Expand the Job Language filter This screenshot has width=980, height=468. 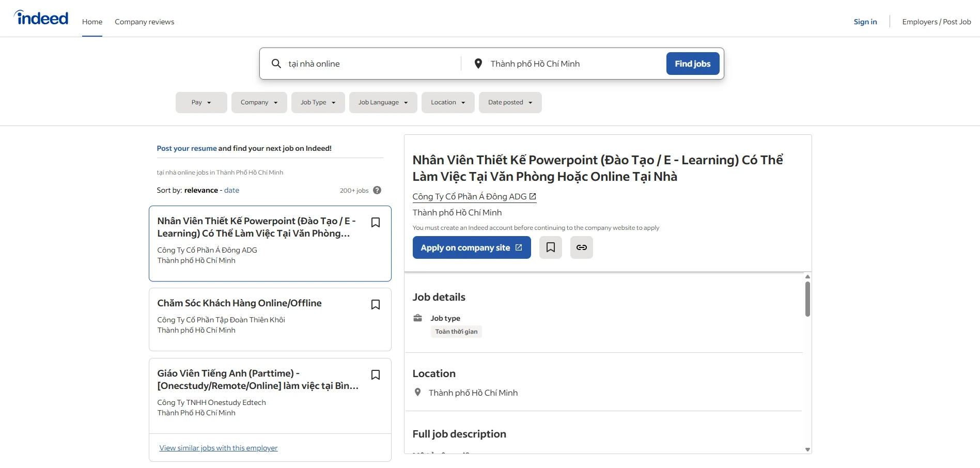(383, 102)
